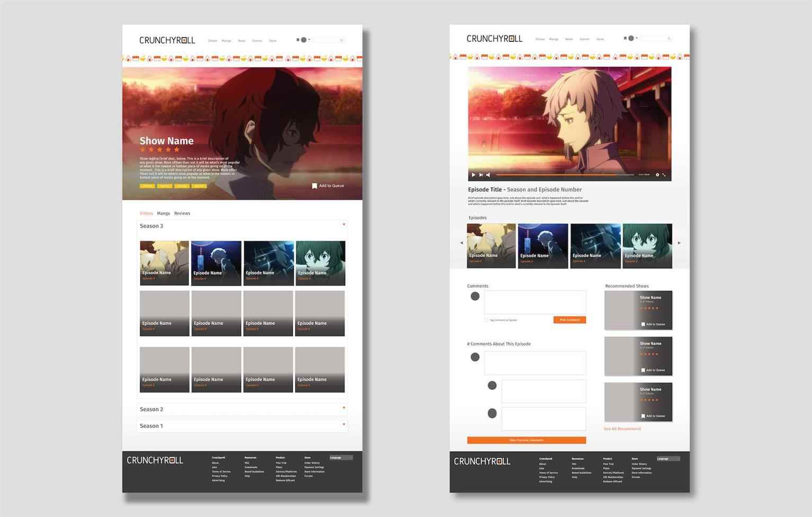Viewport: 812px width, 517px height.
Task: Expand the Season 1 section
Action: [242, 426]
